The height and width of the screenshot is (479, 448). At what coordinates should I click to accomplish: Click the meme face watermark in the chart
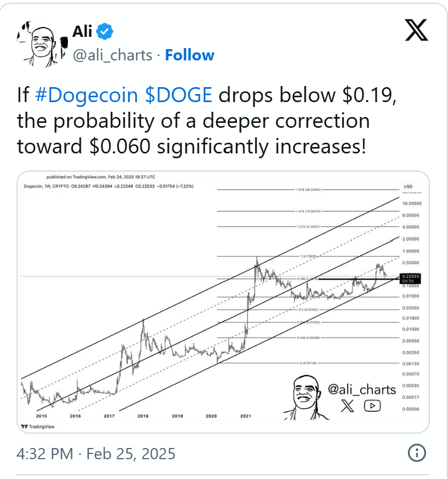pos(305,397)
